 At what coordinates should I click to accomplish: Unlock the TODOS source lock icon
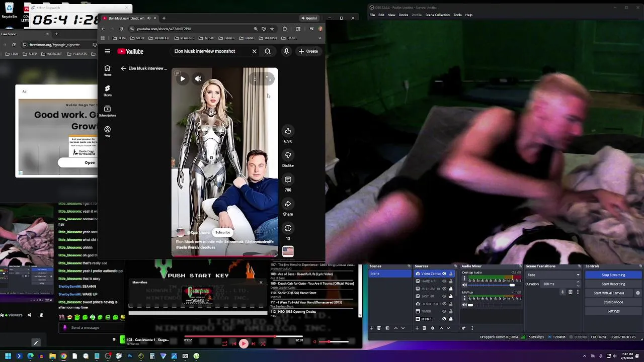click(x=451, y=319)
